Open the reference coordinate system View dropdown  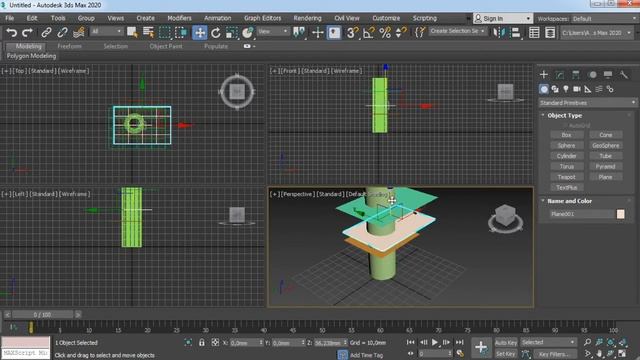tap(273, 31)
